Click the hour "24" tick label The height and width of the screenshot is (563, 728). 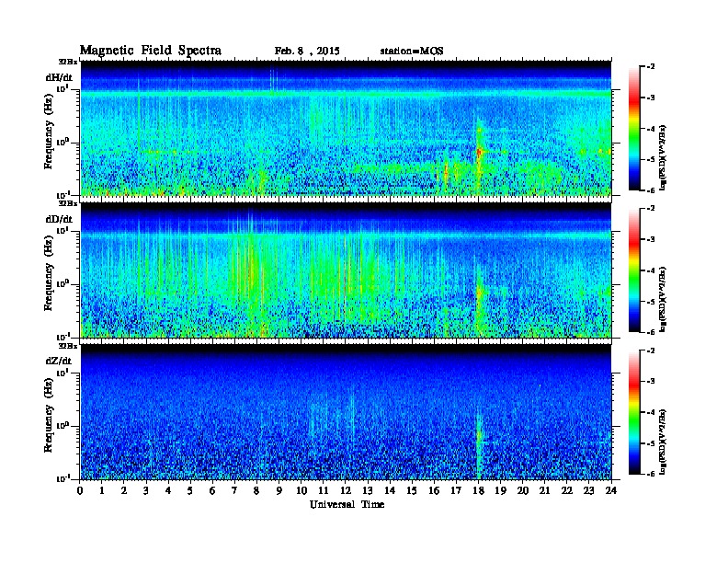pos(611,491)
